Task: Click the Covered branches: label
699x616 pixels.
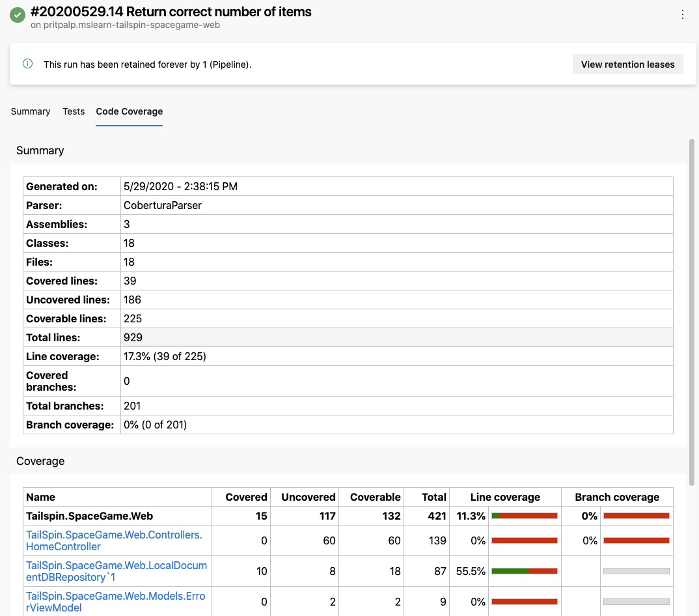Action: coord(51,382)
